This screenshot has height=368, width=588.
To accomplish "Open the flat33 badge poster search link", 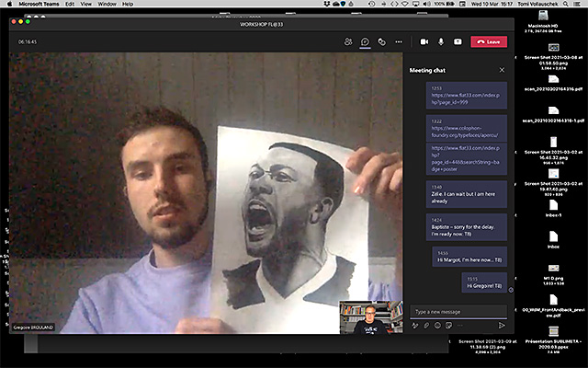I will click(x=466, y=158).
